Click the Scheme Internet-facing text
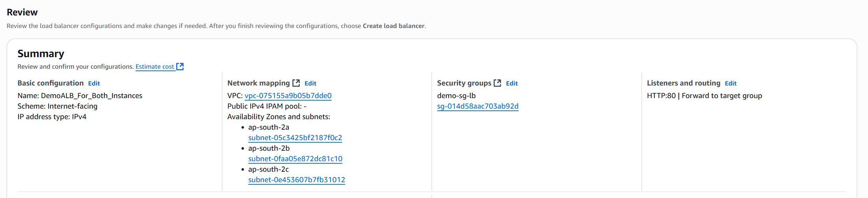The image size is (868, 198). [57, 106]
